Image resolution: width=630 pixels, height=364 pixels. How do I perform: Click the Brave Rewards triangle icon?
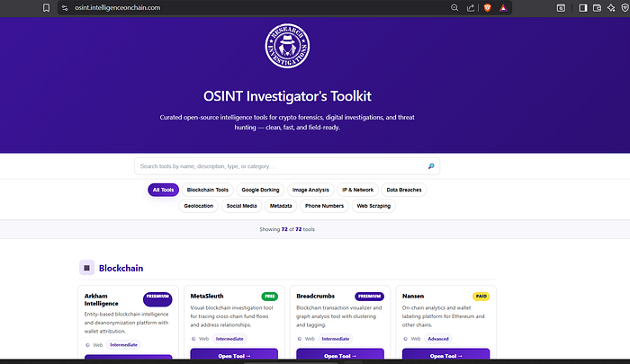click(503, 7)
